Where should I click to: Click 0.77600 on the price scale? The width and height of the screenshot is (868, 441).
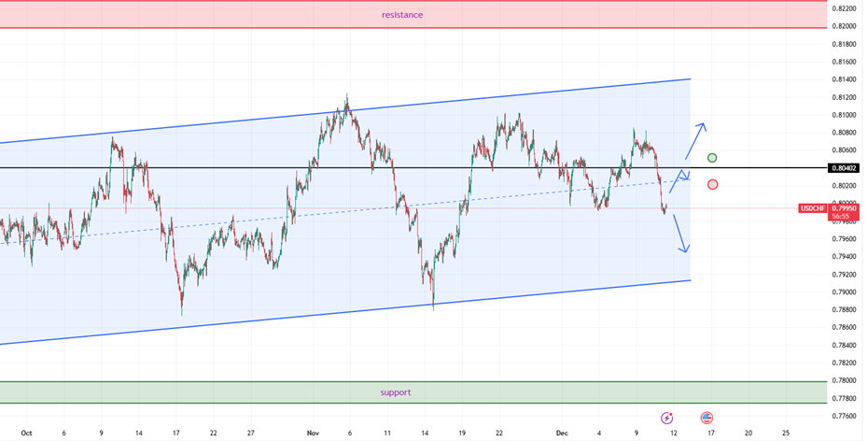845,416
